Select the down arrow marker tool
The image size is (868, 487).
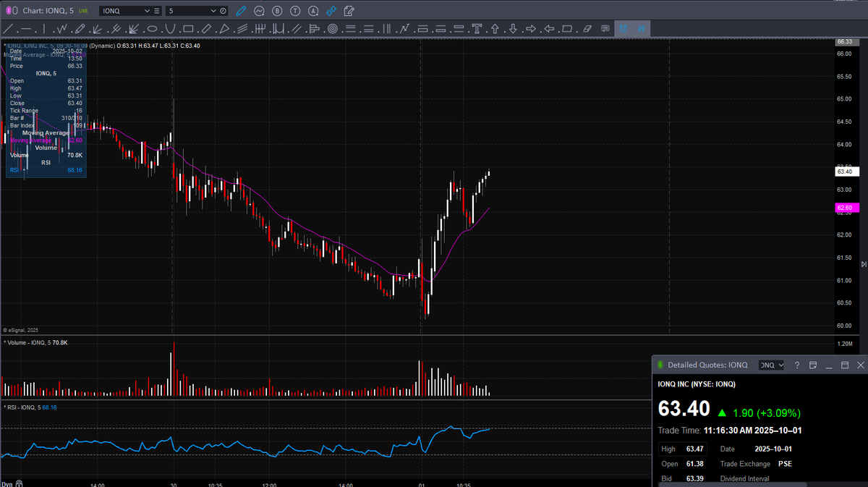(513, 29)
